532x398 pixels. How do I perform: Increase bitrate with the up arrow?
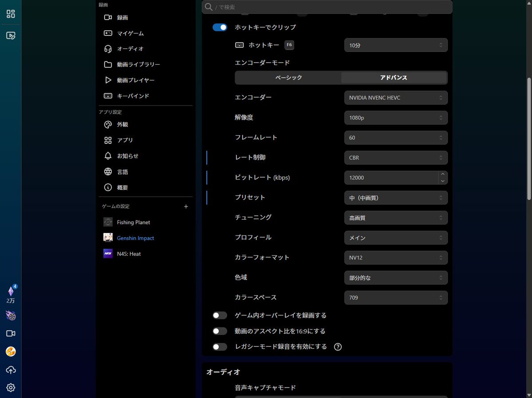443,174
